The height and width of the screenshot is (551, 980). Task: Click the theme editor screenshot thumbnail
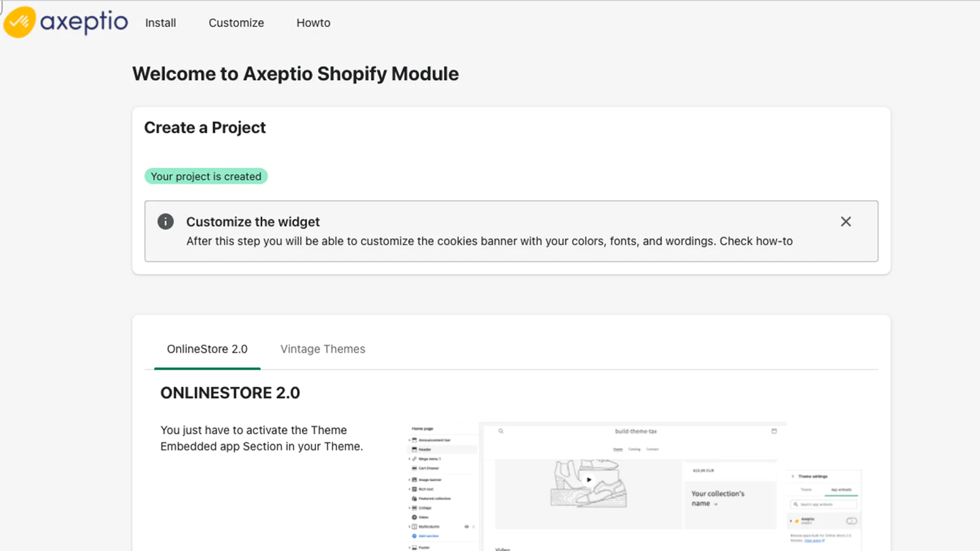coord(635,486)
